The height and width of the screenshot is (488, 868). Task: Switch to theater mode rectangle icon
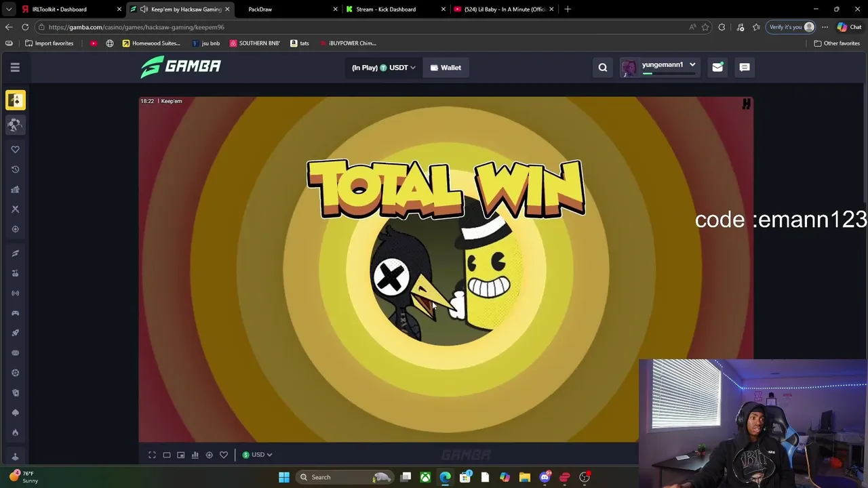[x=166, y=455]
